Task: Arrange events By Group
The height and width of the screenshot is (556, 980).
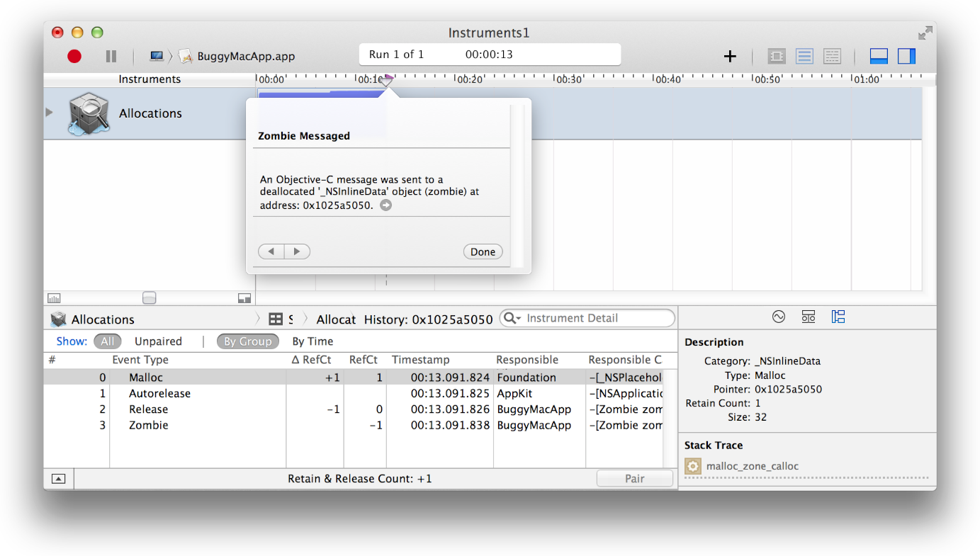Action: point(247,341)
